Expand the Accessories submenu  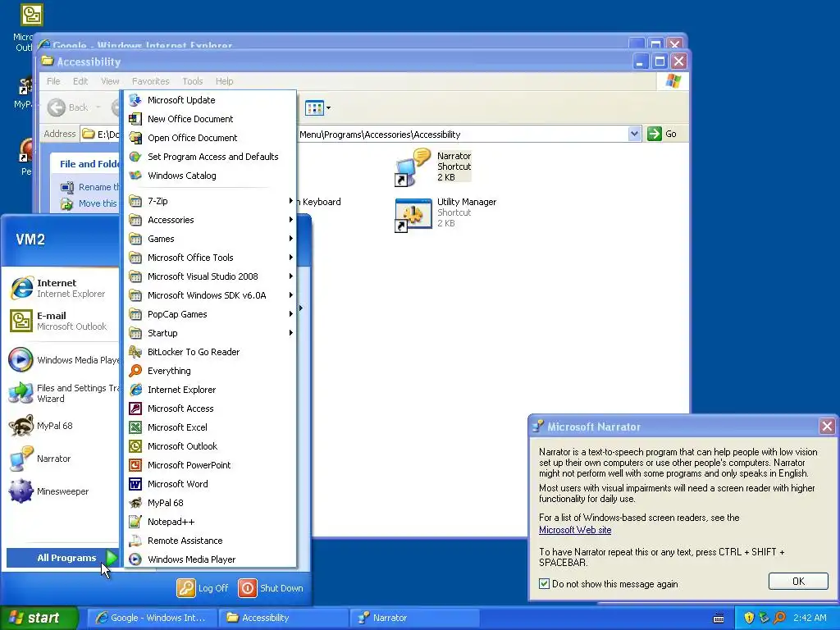point(210,220)
